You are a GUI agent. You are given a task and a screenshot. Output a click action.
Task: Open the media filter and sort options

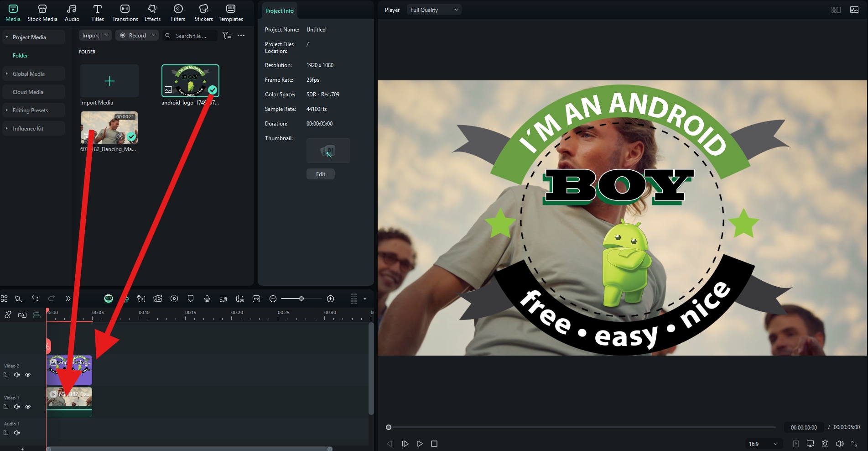(227, 35)
